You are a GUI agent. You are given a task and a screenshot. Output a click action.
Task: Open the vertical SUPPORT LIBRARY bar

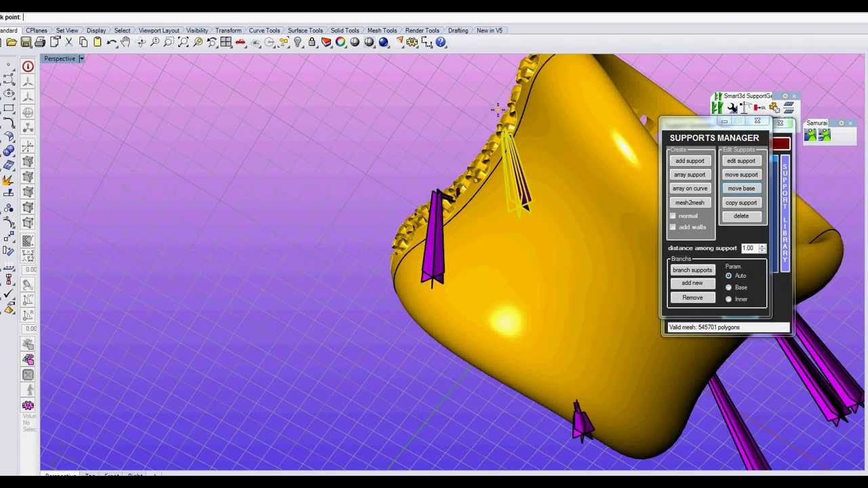(x=785, y=213)
